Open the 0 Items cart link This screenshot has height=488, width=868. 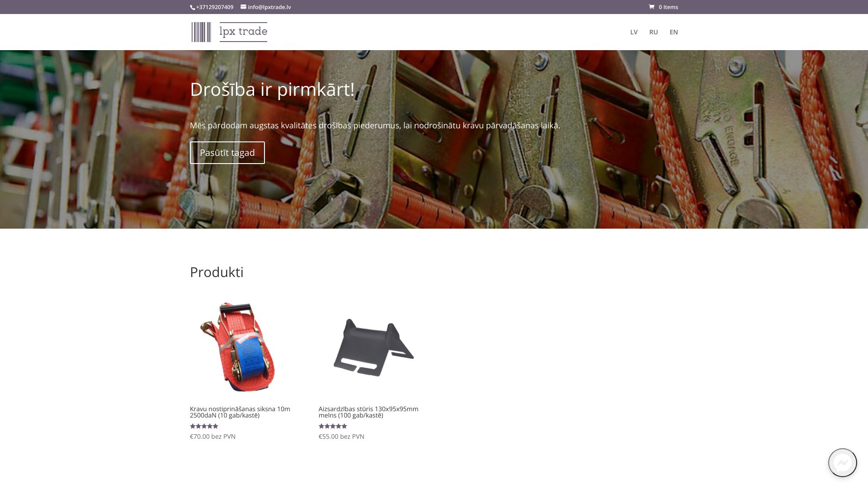coord(668,7)
